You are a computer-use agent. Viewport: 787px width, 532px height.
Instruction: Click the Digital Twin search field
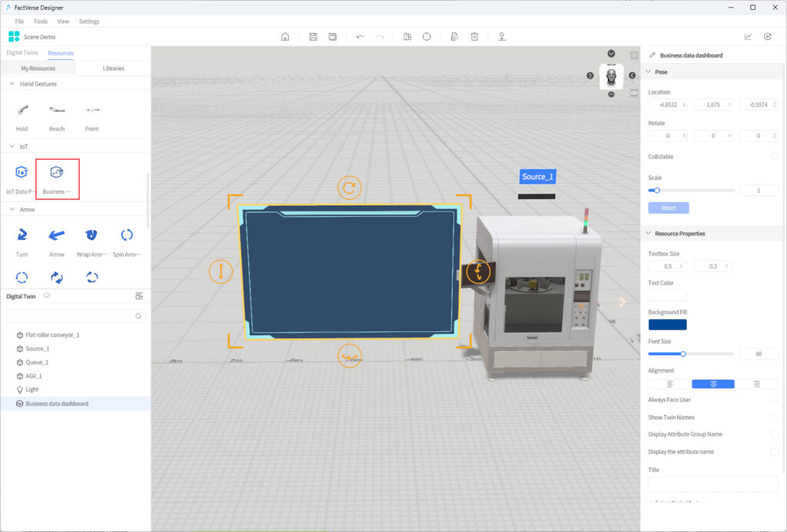[75, 316]
